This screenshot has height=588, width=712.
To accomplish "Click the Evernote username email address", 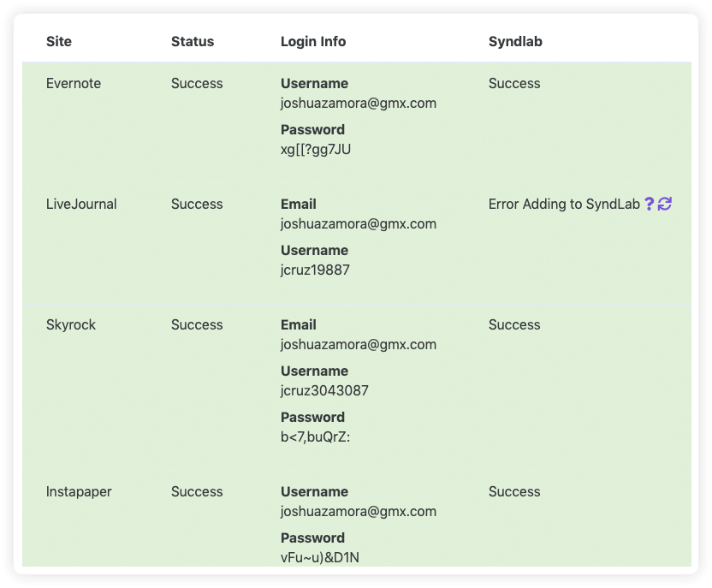I will 359,103.
